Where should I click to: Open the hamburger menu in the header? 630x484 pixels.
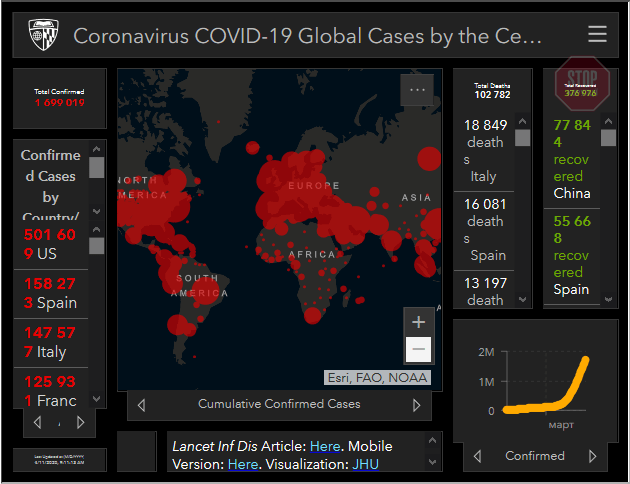tap(597, 34)
